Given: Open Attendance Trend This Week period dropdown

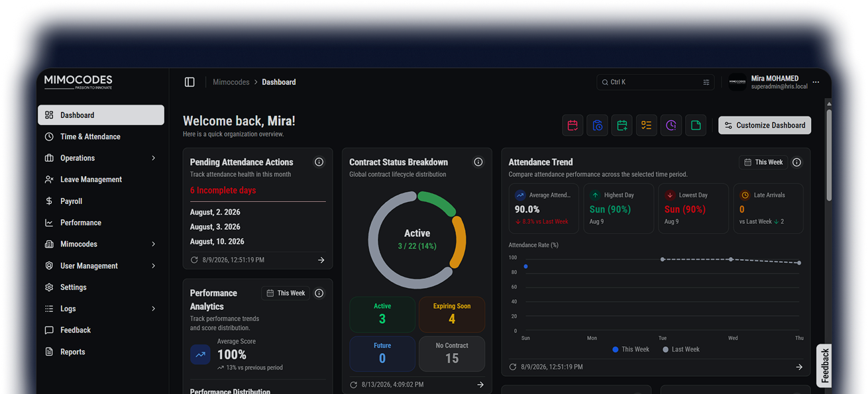Looking at the screenshot, I should click(763, 162).
